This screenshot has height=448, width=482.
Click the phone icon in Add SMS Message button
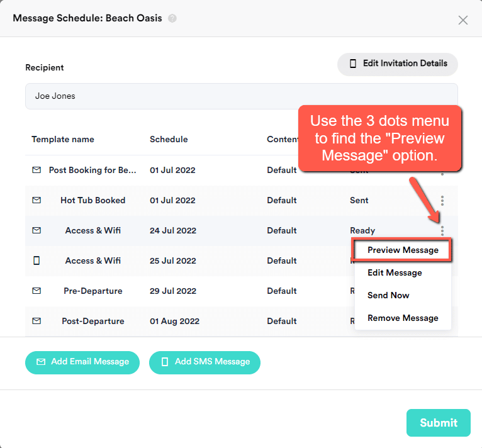(165, 362)
